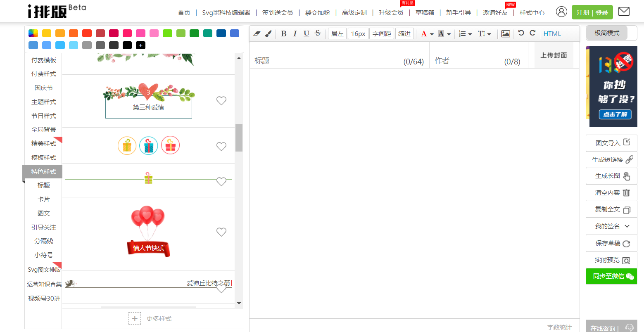Screen dimensions: 644x332
Task: Select the format painter brush
Action: [x=268, y=33]
